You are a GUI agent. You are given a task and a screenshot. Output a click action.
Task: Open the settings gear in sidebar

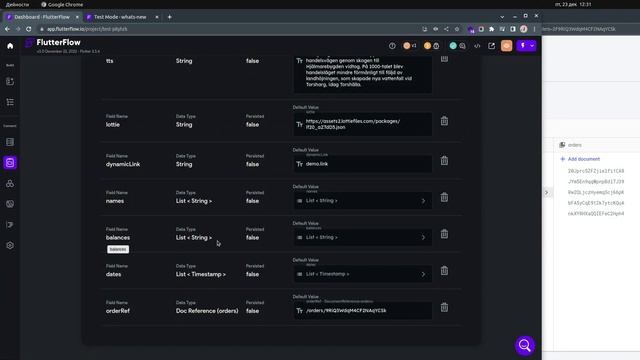[x=10, y=245]
